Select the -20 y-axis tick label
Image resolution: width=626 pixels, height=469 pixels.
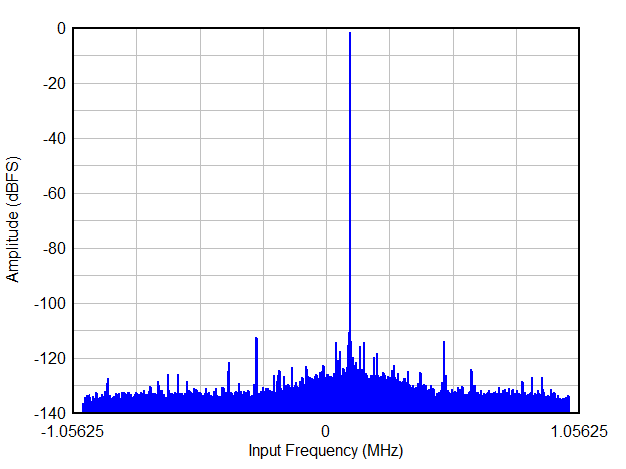[x=54, y=84]
